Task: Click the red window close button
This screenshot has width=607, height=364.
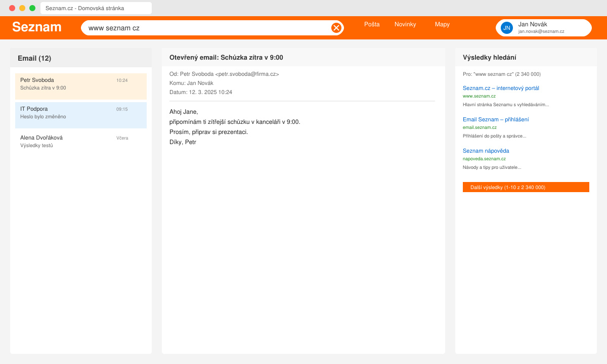Action: pos(12,8)
